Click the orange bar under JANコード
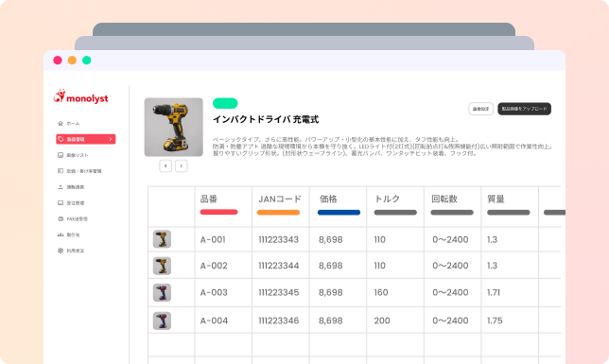The image size is (609, 364). click(278, 212)
